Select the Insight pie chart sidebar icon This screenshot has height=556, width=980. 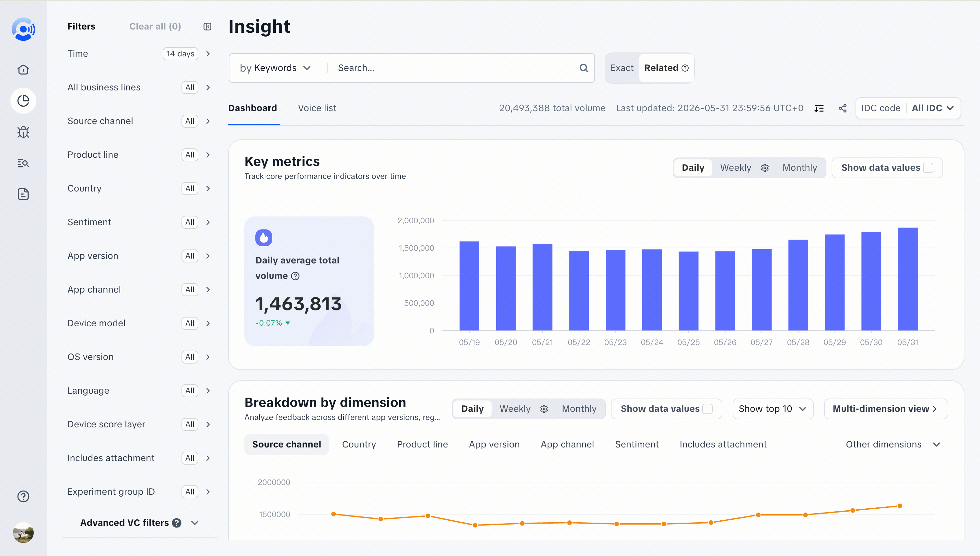(23, 101)
